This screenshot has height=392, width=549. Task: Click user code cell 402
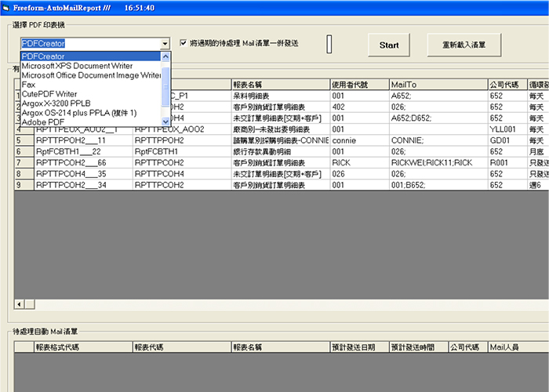pyautogui.click(x=359, y=107)
